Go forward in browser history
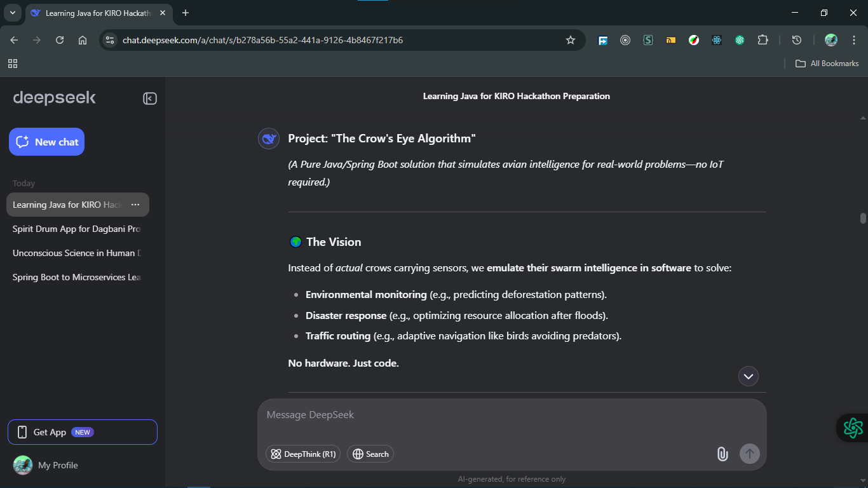The image size is (868, 488). click(37, 40)
